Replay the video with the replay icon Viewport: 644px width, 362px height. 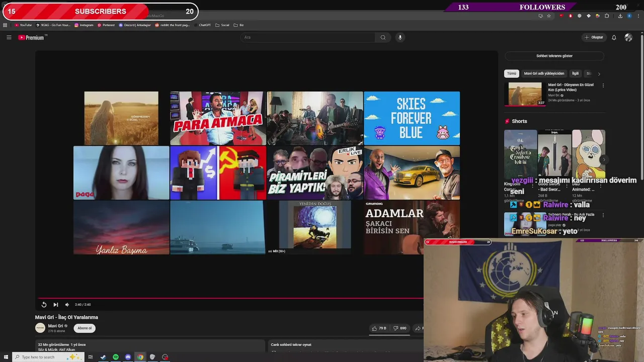pos(44,305)
